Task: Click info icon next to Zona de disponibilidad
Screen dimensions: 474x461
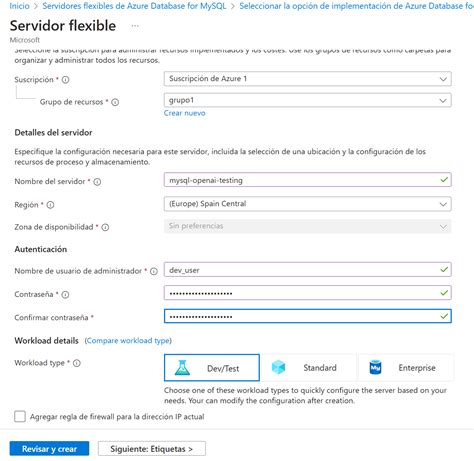Action: coord(105,227)
